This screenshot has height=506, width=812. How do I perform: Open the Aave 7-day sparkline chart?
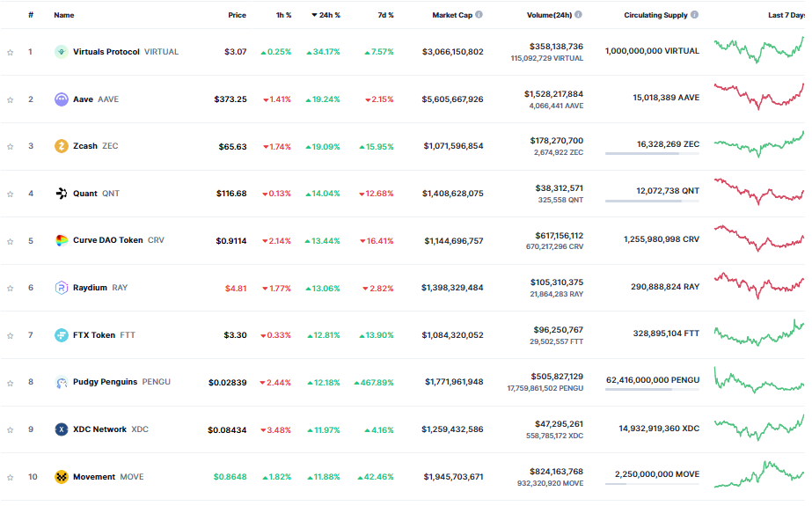coord(758,97)
